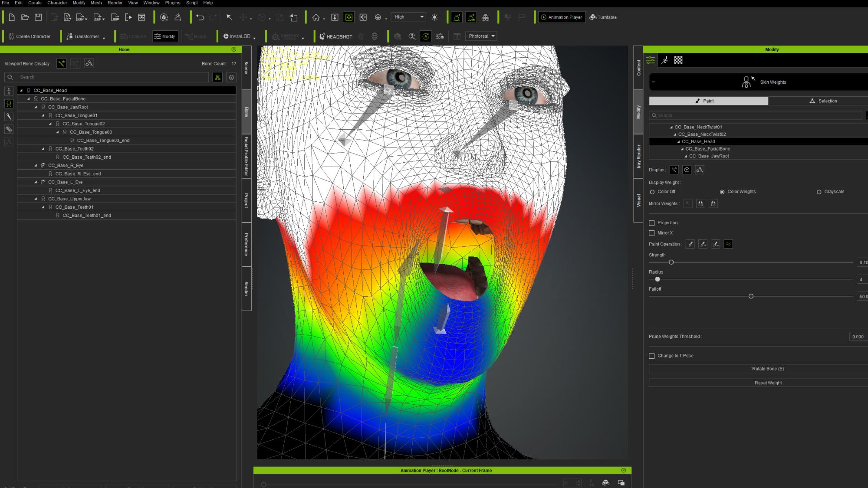Image resolution: width=868 pixels, height=488 pixels.
Task: Click the Turntable button
Action: coord(603,17)
